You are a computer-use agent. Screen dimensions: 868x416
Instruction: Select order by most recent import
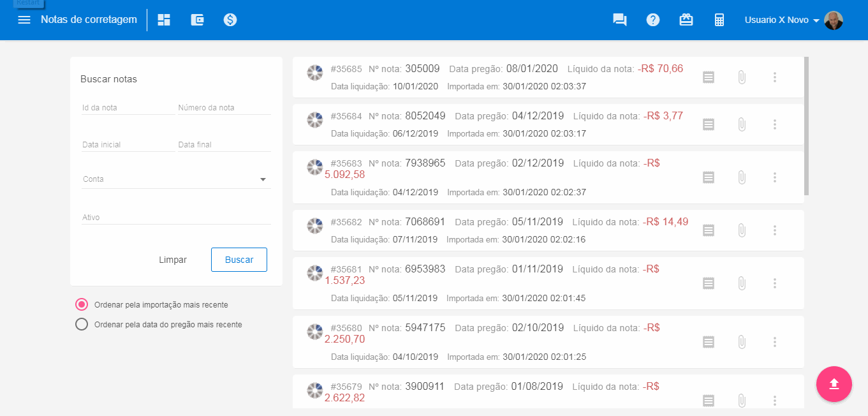(x=82, y=305)
